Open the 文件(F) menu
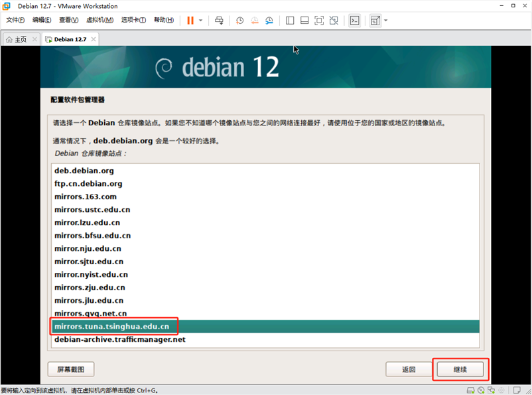Screen dimensions: 532x395 click(15, 20)
